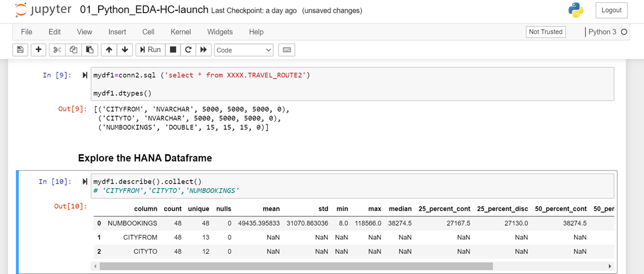Click the median value 38274.5
The image size is (644, 274).
pyautogui.click(x=401, y=224)
